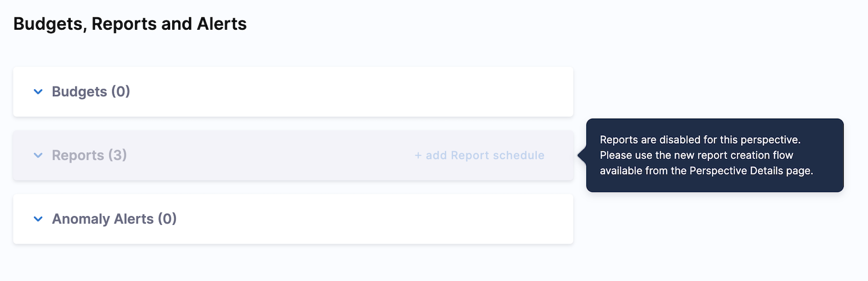Image resolution: width=868 pixels, height=281 pixels.
Task: Click the Anomaly Alerts section title
Action: pyautogui.click(x=103, y=219)
